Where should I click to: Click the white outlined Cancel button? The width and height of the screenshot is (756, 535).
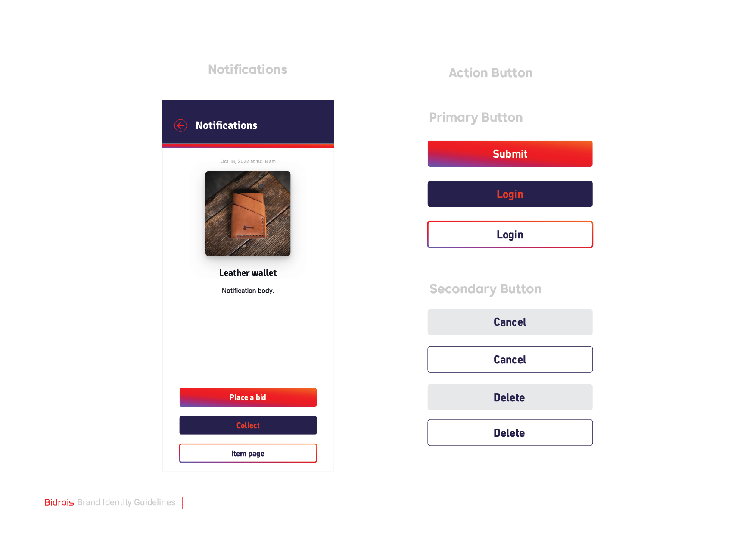510,360
